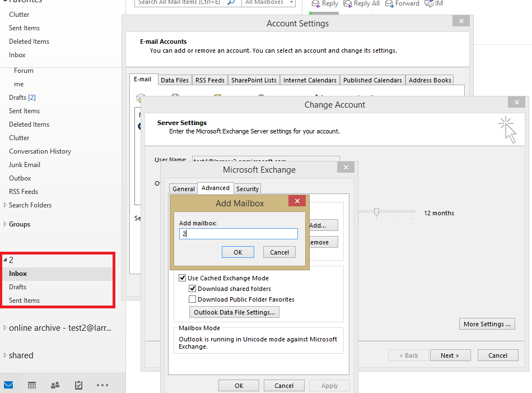Open the Junk Email folder
Screen dimensions: 532x393
click(x=25, y=165)
